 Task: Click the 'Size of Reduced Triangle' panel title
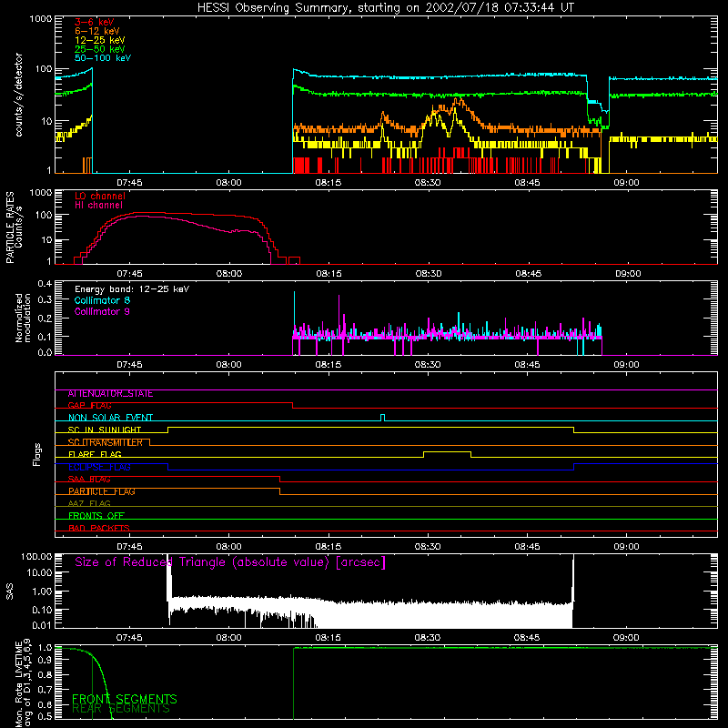click(230, 562)
